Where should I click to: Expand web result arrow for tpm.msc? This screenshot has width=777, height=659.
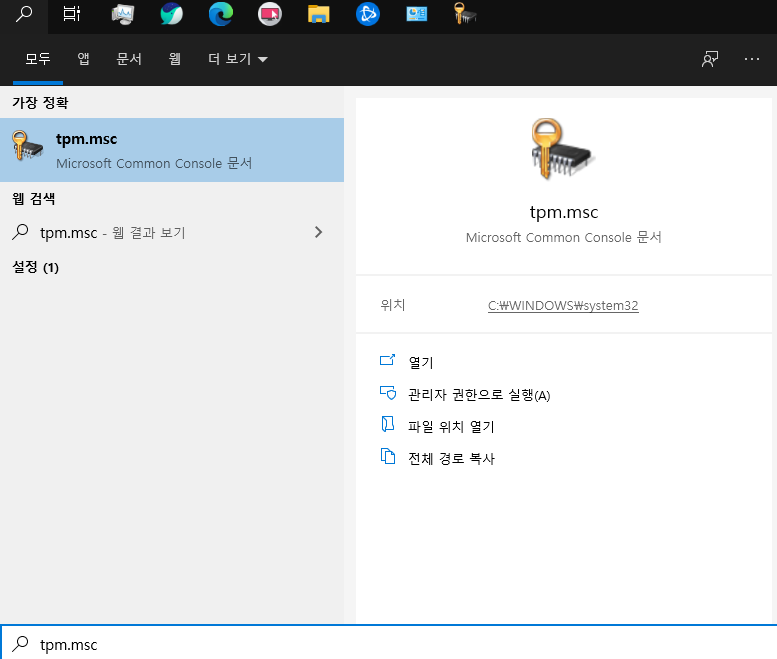319,232
